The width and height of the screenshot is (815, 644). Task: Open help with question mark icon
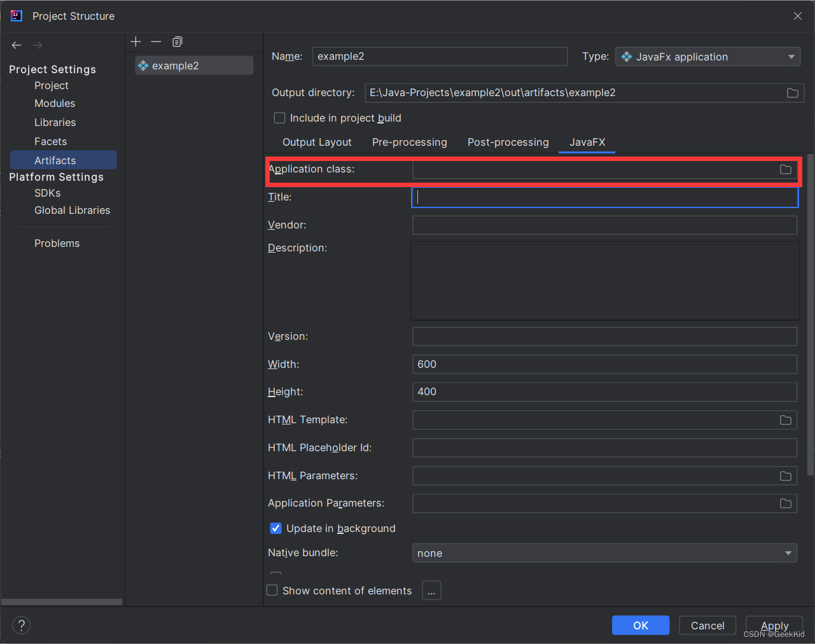coord(21,626)
